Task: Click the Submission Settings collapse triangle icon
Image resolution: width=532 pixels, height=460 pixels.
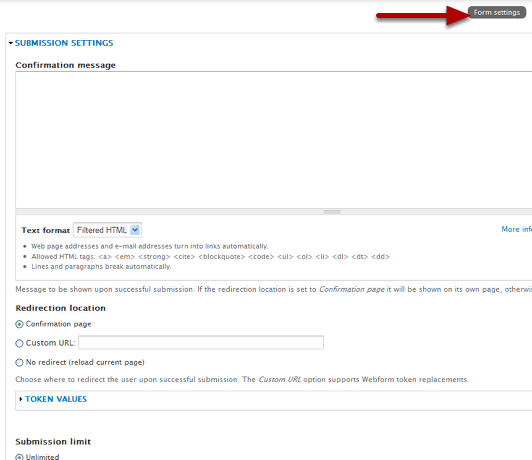Action: [11, 43]
